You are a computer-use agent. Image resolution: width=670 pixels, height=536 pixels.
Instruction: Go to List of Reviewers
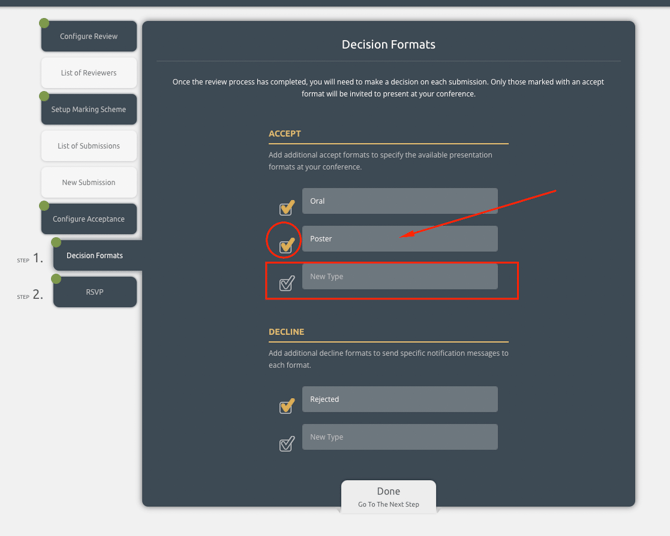(89, 73)
